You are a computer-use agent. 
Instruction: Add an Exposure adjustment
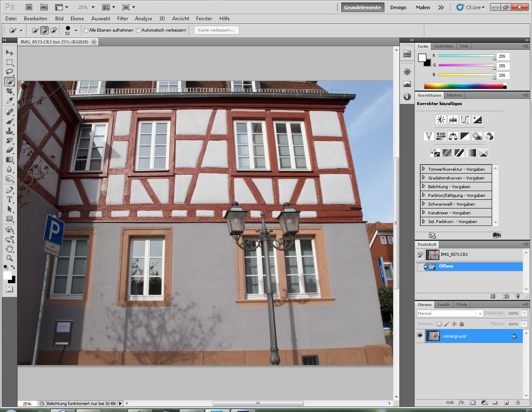pyautogui.click(x=477, y=120)
